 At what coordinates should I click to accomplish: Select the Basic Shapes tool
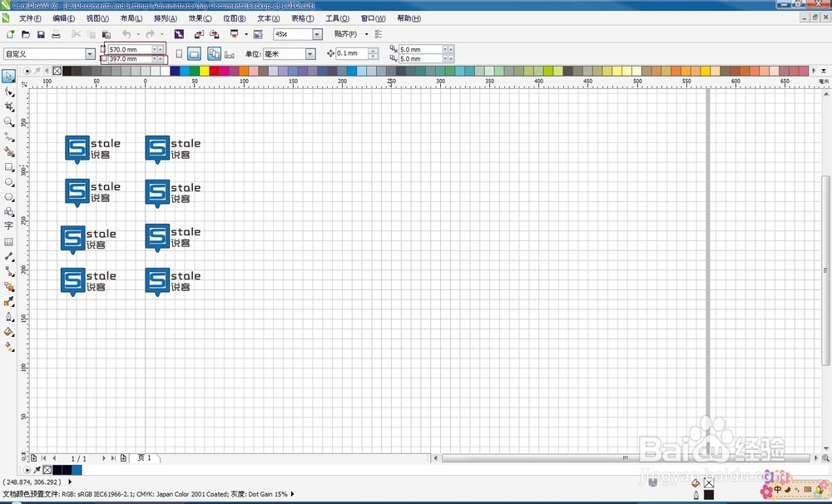tap(8, 212)
